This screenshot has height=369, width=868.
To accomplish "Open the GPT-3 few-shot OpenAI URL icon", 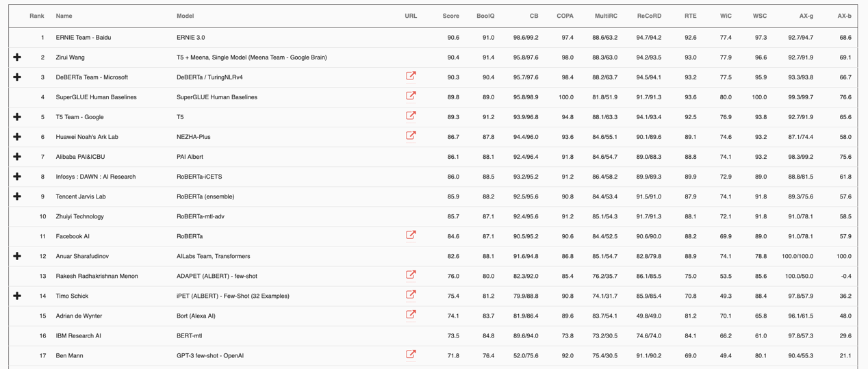I will coord(411,354).
